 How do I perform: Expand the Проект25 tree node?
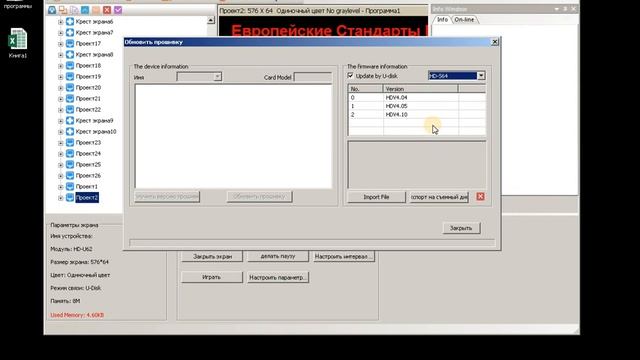[x=61, y=165]
